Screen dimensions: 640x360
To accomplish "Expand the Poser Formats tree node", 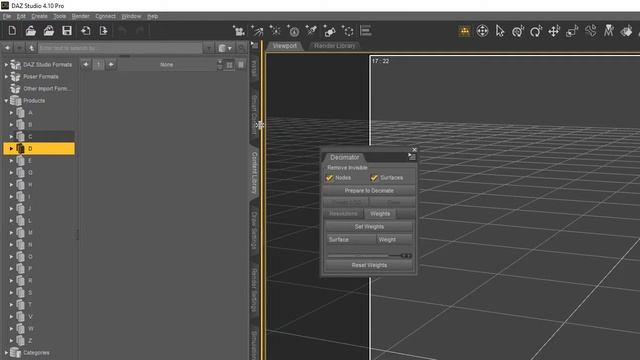I will [6, 76].
